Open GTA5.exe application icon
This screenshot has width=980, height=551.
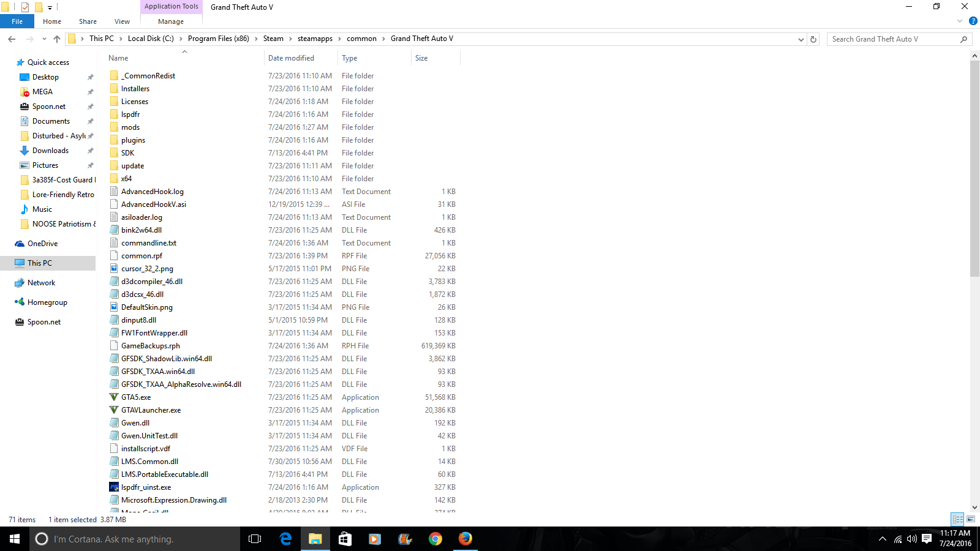(x=114, y=397)
